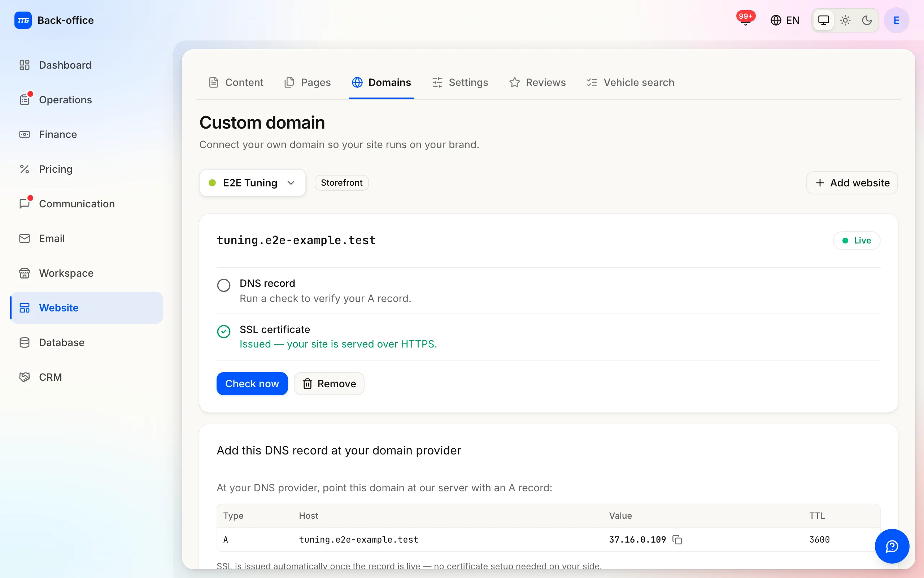Click the CRM handshake icon
Screen dimensions: 924x578
point(25,377)
